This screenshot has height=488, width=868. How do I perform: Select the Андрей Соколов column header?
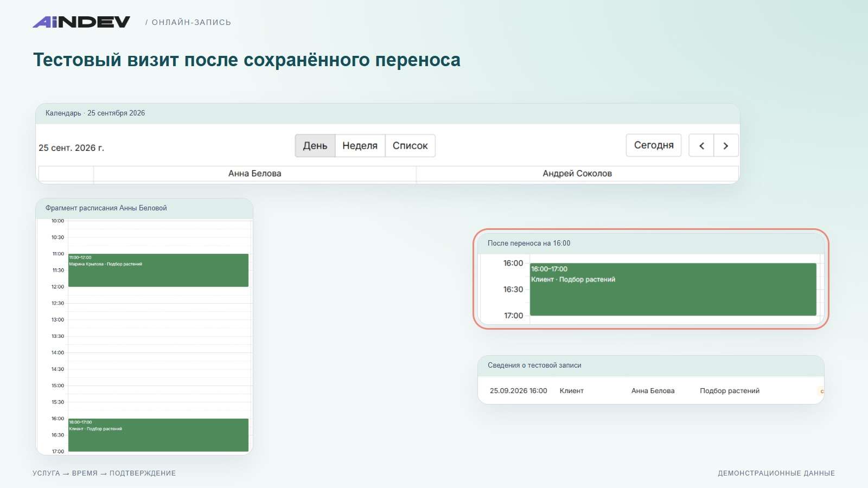tap(577, 174)
